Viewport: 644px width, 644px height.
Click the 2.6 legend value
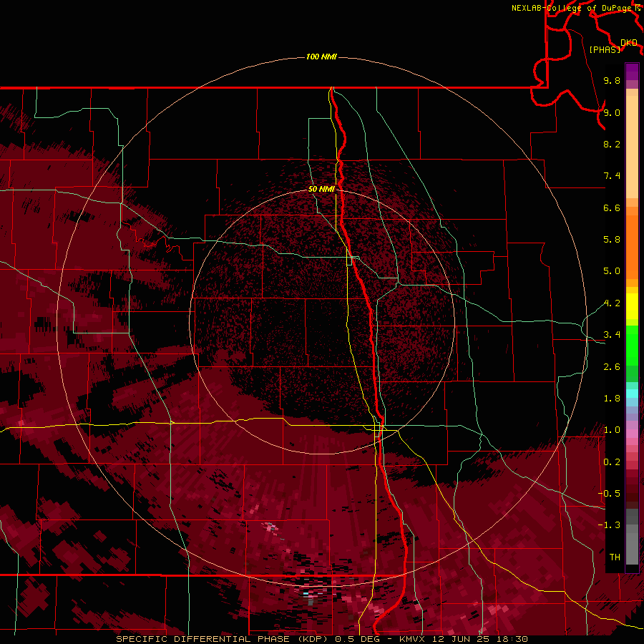coord(612,367)
